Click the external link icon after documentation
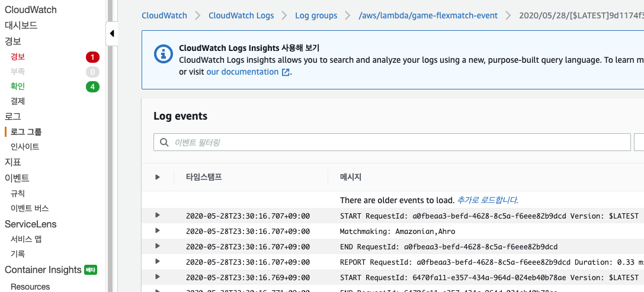The image size is (644, 292). 286,72
